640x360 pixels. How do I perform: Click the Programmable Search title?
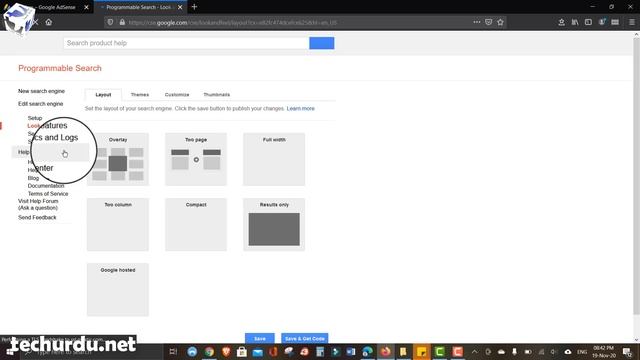point(60,68)
